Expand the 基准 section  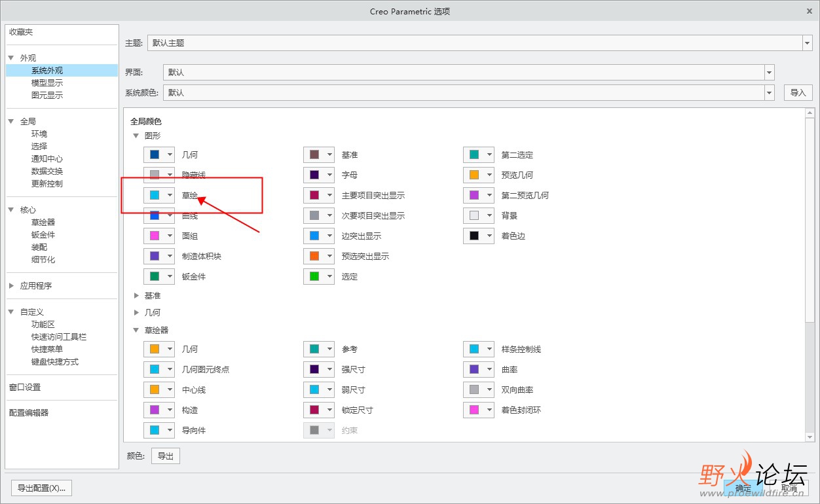pos(136,296)
